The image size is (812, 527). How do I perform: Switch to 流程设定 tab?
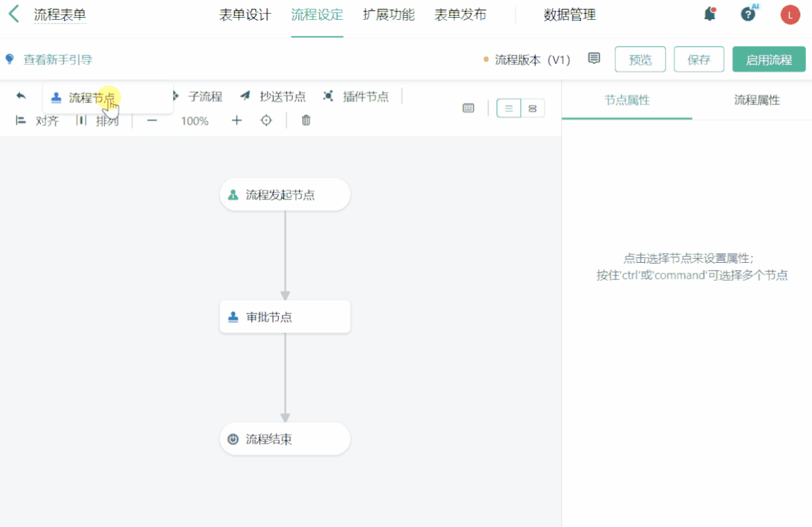[x=317, y=15]
